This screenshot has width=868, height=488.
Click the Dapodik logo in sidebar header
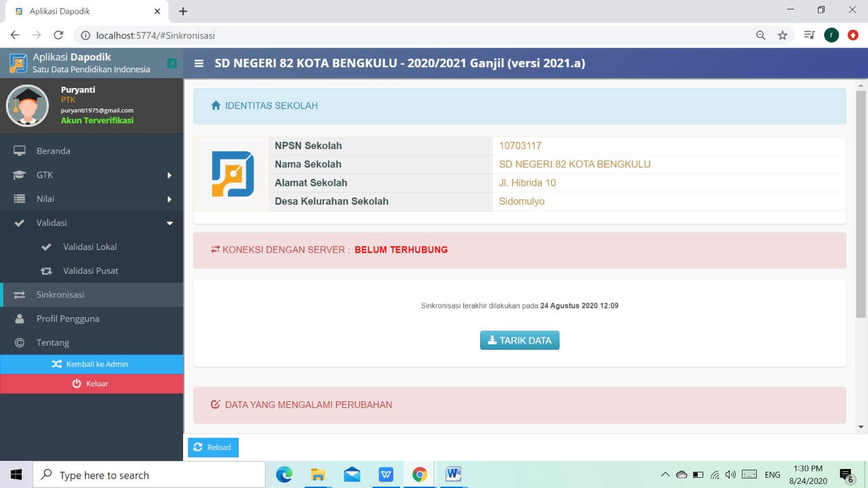tap(18, 63)
